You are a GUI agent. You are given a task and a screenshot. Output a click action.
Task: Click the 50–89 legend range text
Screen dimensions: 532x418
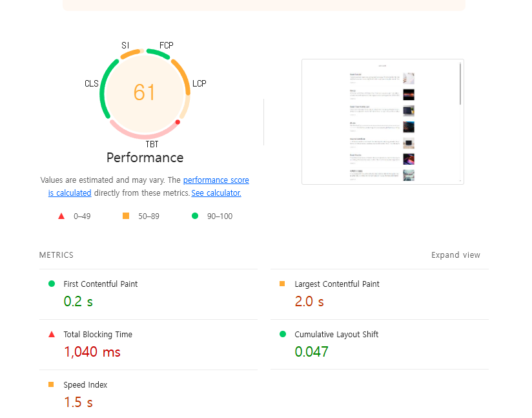(x=148, y=216)
